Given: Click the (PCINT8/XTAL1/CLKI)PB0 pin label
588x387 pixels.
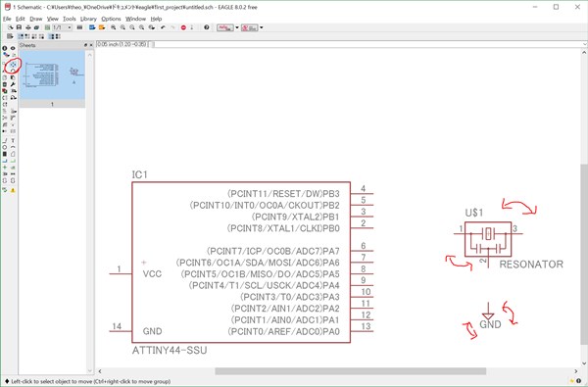Looking at the screenshot, I should pyautogui.click(x=283, y=228).
